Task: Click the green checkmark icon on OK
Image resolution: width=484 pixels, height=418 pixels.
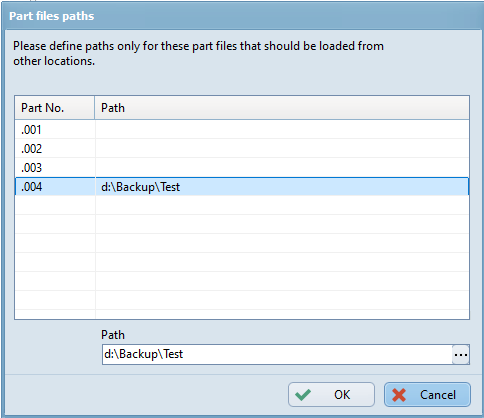Action: tap(303, 395)
